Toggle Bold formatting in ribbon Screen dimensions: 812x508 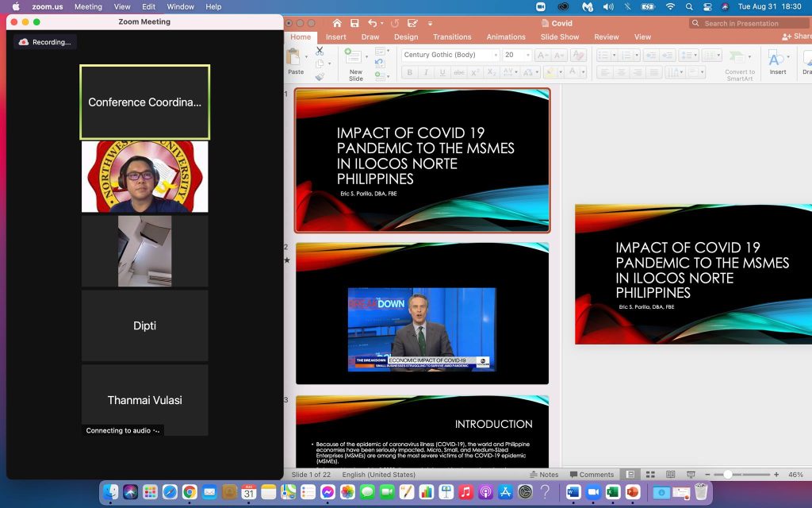tap(410, 72)
